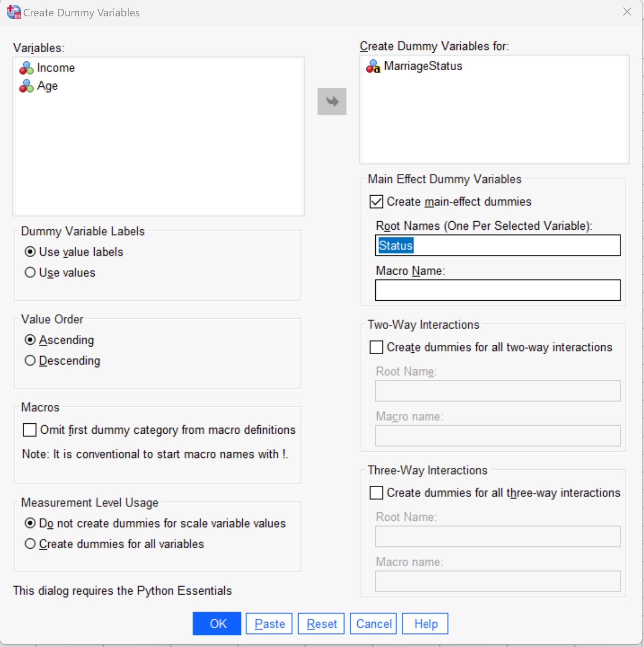This screenshot has width=644, height=647.
Task: Click inside the Macro Name field
Action: coord(497,290)
